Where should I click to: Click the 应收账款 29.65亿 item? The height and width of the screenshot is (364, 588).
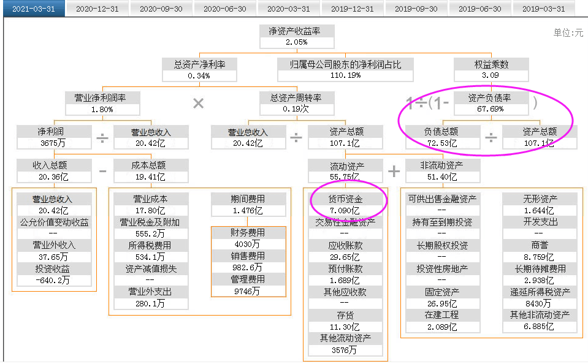click(345, 251)
